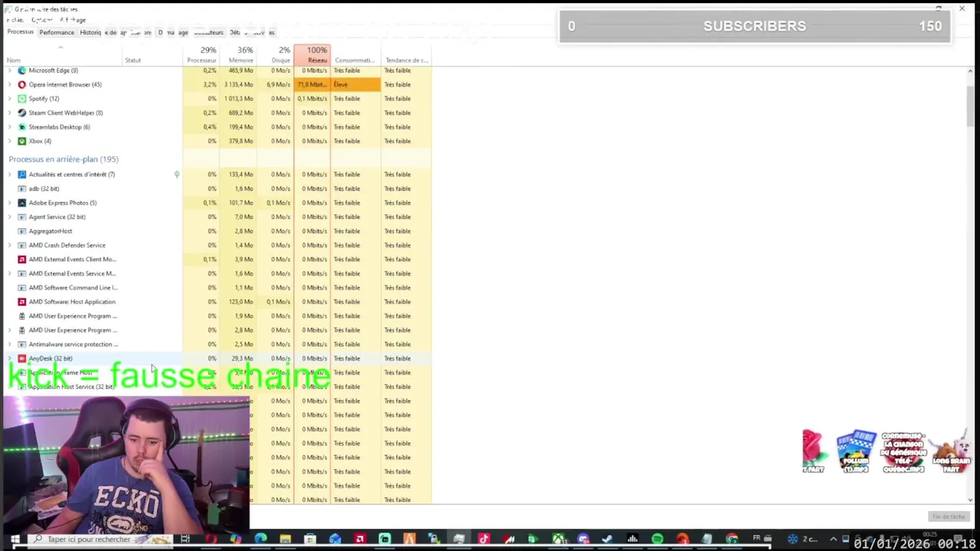Select the Steam Client WebHelper icon
Viewport: 980px width, 551px height.
(21, 112)
